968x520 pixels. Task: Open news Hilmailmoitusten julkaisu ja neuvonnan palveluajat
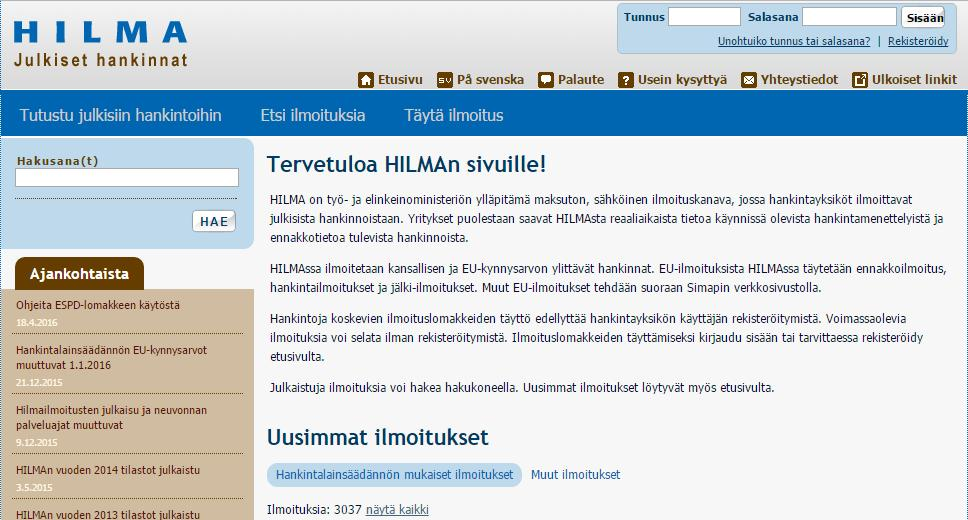(112, 417)
